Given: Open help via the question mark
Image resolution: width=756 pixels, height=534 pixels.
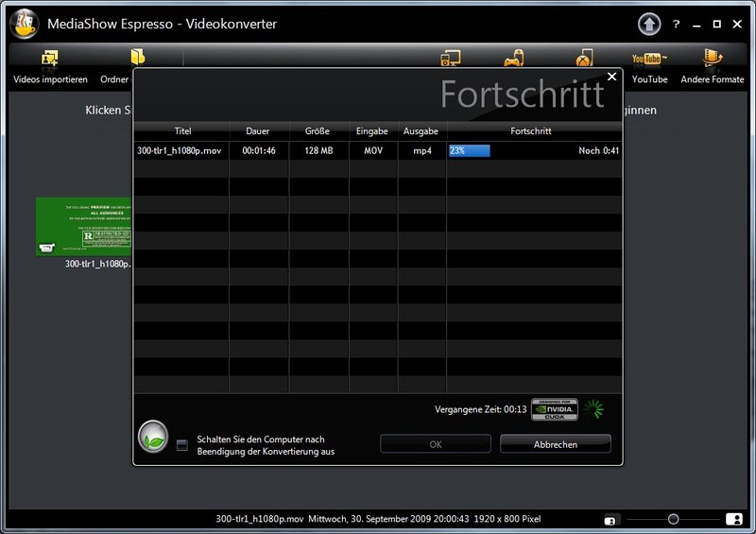Looking at the screenshot, I should coord(677,24).
